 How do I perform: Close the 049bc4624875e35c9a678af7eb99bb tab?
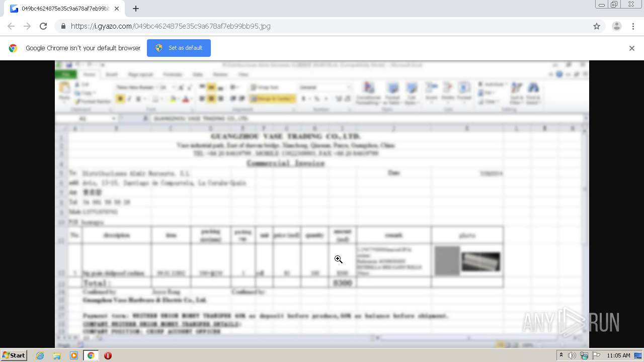(117, 9)
